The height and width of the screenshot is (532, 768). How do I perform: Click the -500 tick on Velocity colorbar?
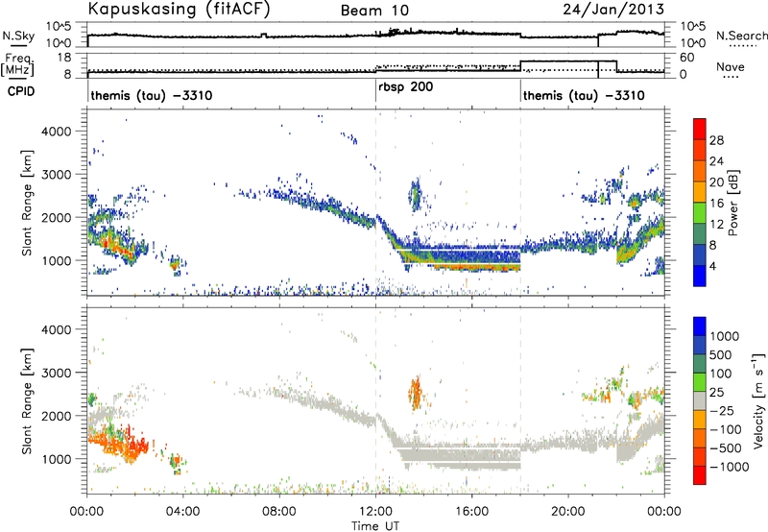[727, 447]
